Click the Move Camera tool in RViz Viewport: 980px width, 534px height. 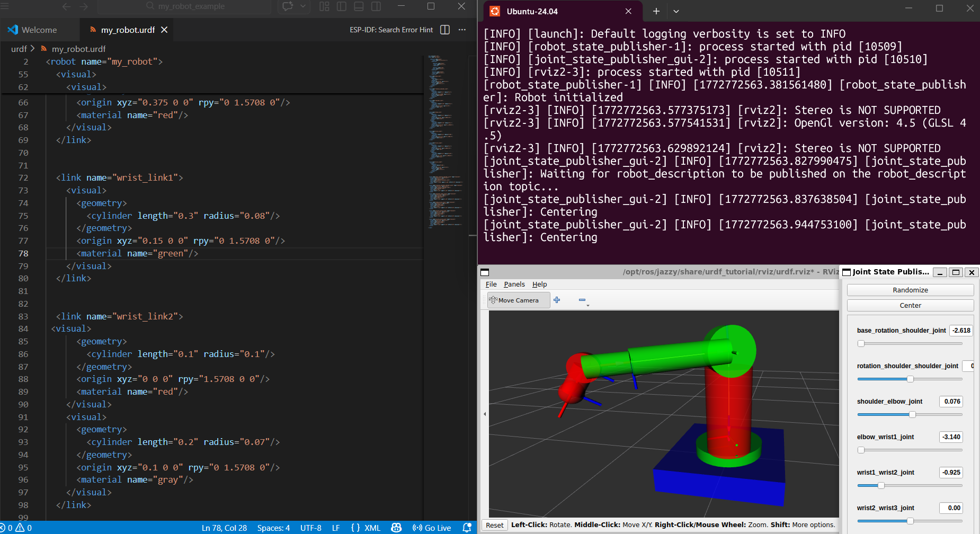click(x=513, y=300)
